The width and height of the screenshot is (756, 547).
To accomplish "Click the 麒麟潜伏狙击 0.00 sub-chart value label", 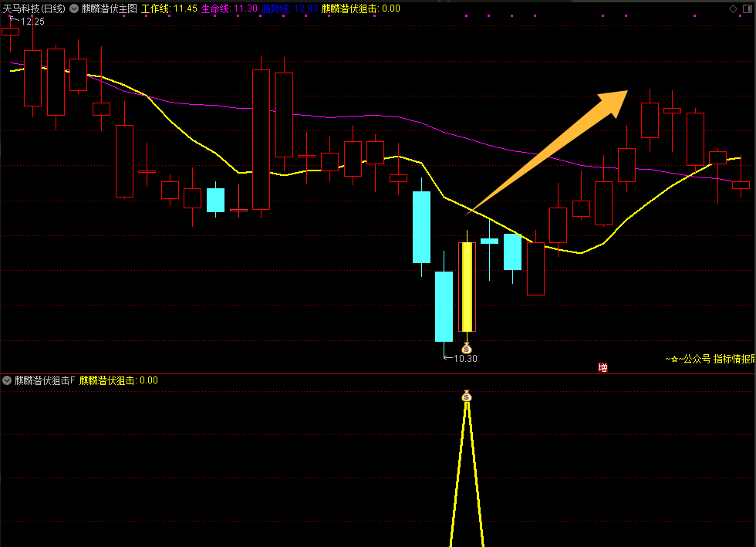I will click(119, 380).
